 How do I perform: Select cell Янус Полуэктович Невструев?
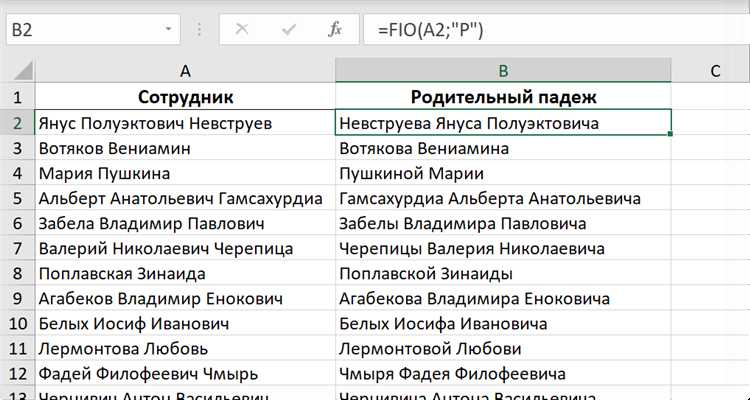click(185, 123)
